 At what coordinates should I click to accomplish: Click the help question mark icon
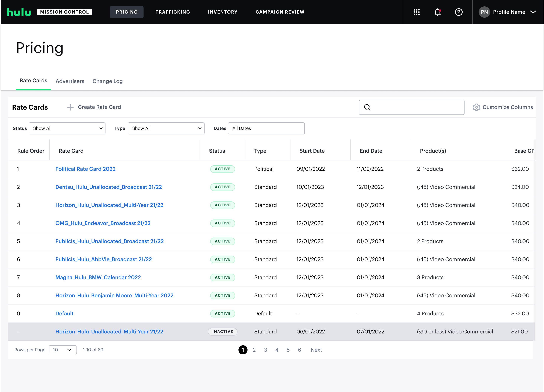coord(459,12)
